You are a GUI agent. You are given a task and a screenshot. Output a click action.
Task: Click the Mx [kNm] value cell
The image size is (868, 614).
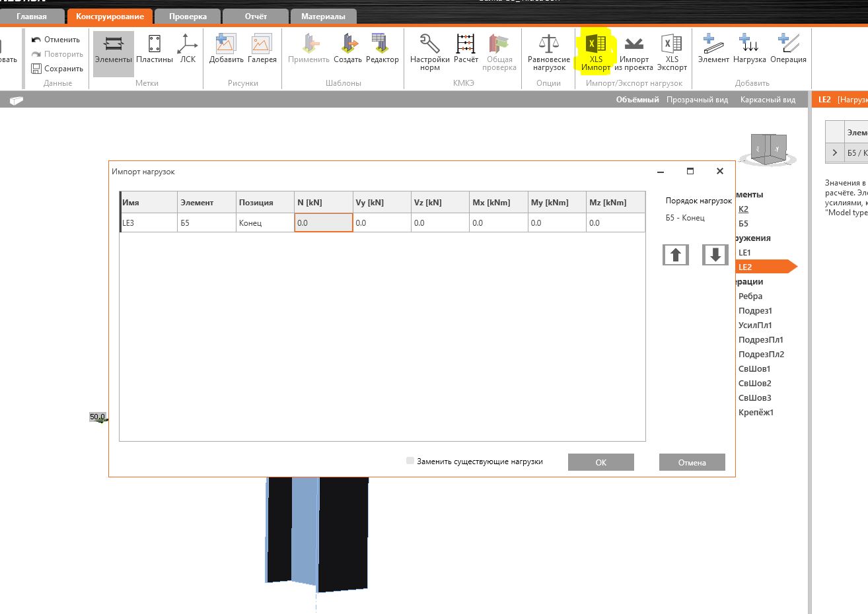click(x=499, y=222)
